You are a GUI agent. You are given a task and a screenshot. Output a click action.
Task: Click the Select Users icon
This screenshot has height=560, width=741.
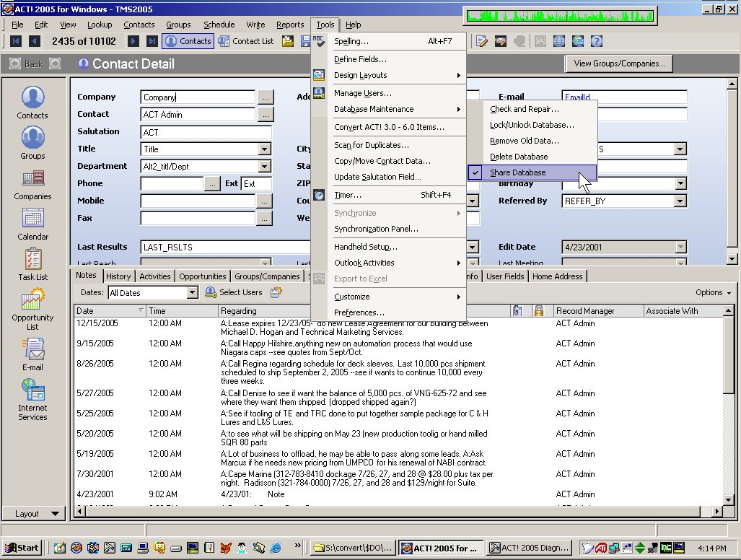210,292
